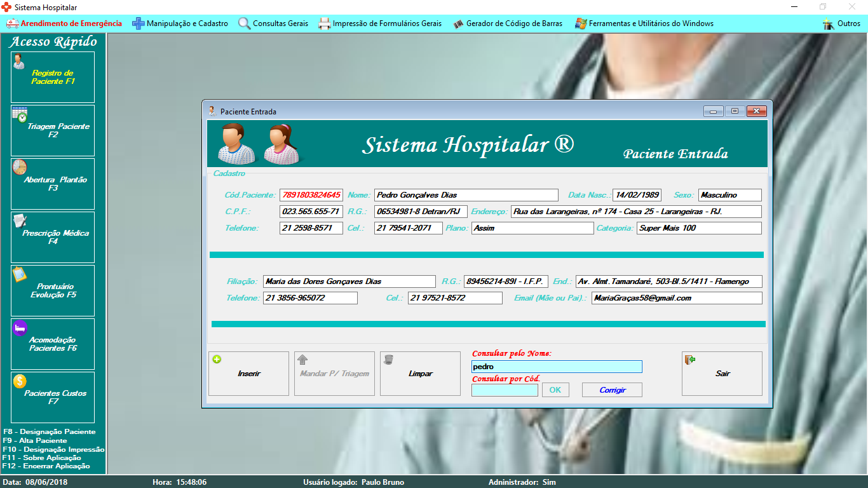Click the Filiação field Maria das Dores
The height and width of the screenshot is (488, 868).
(x=349, y=281)
